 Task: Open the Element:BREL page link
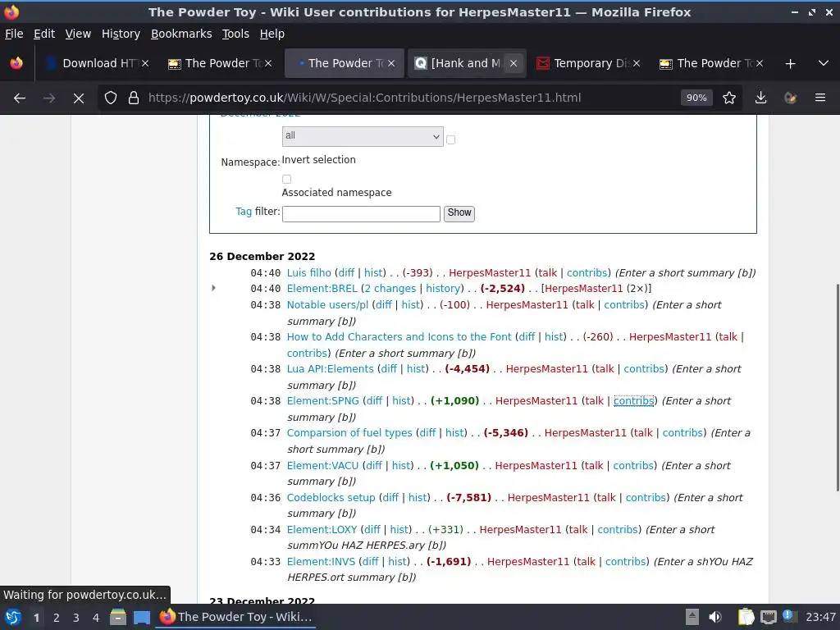(x=322, y=288)
